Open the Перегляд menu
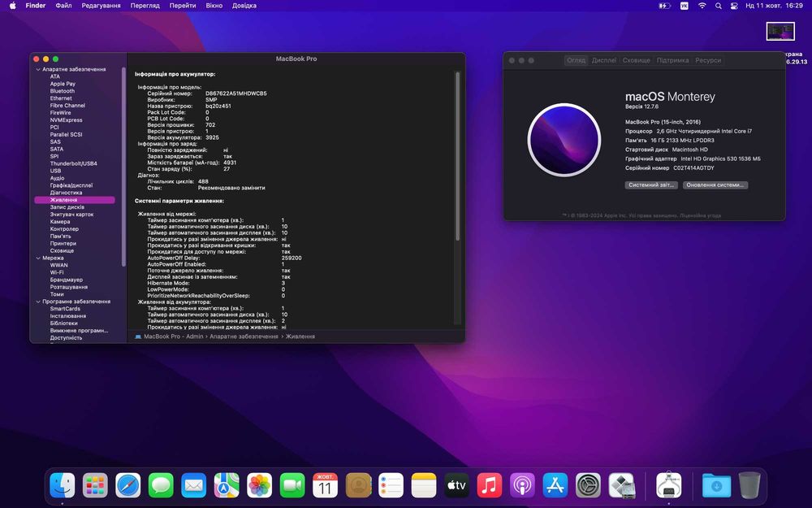The image size is (812, 508). click(145, 6)
